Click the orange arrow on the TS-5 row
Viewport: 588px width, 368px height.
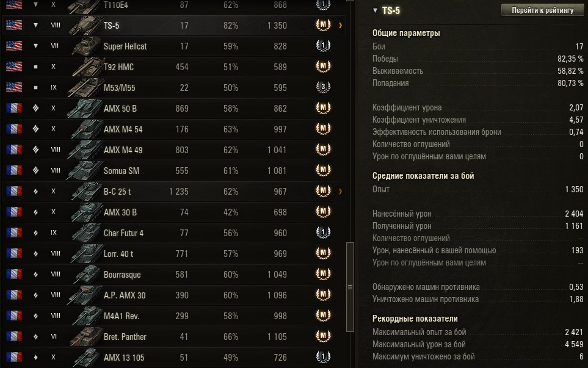pos(340,26)
